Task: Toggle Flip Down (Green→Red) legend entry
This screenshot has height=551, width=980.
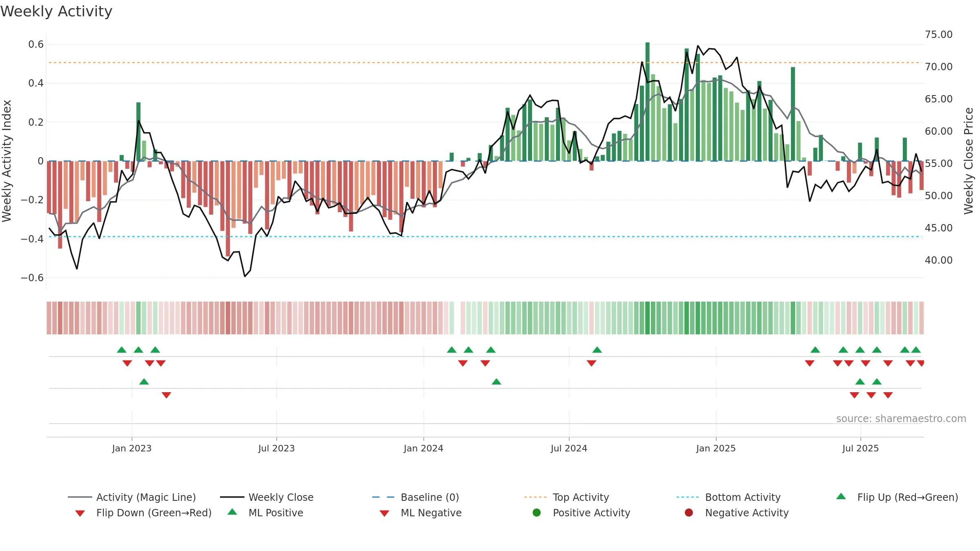Action: click(143, 513)
